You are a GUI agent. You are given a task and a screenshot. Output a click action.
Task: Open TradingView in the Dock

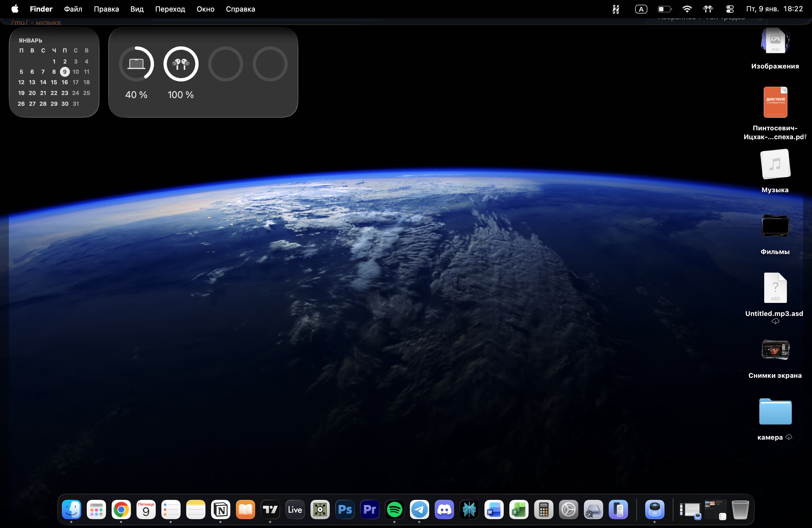click(x=270, y=509)
